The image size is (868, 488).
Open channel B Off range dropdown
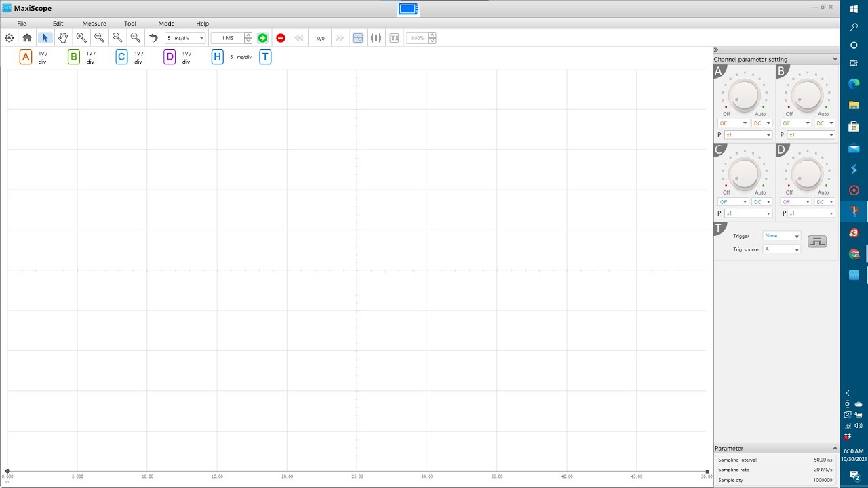click(796, 123)
